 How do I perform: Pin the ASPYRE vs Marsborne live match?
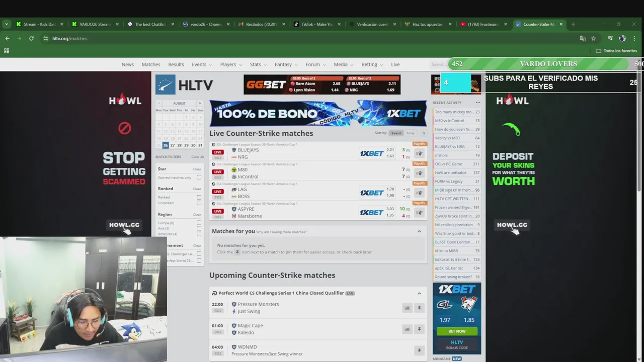[x=419, y=212]
